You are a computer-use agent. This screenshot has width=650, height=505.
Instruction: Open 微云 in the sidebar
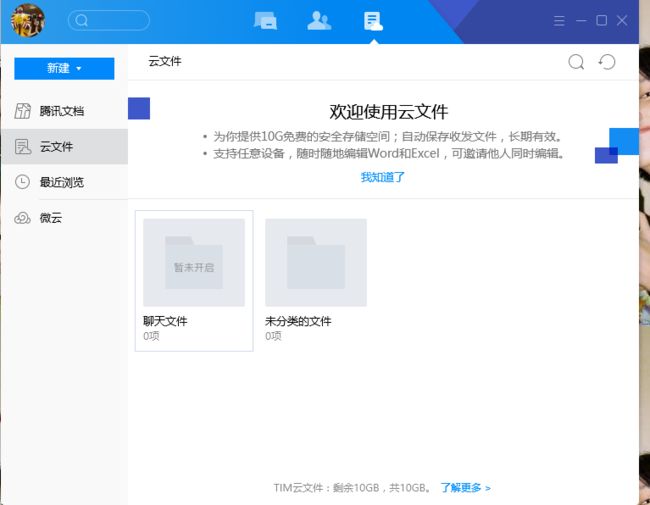[x=65, y=218]
